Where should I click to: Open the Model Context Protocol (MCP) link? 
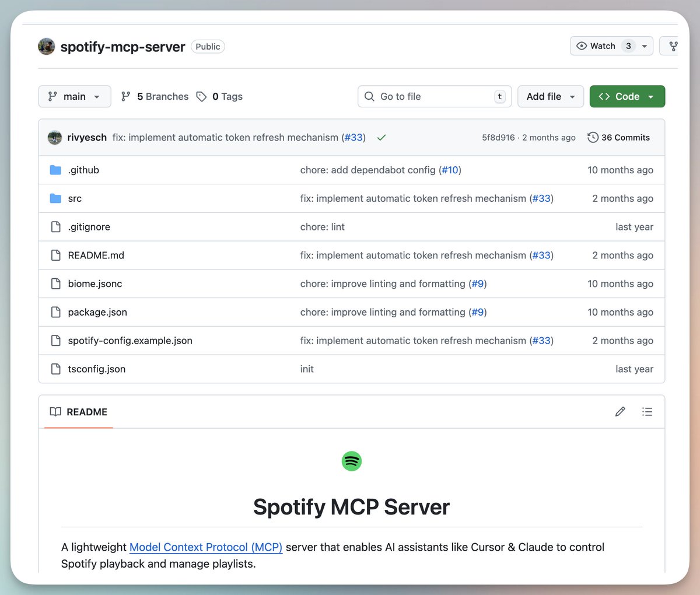pos(206,547)
